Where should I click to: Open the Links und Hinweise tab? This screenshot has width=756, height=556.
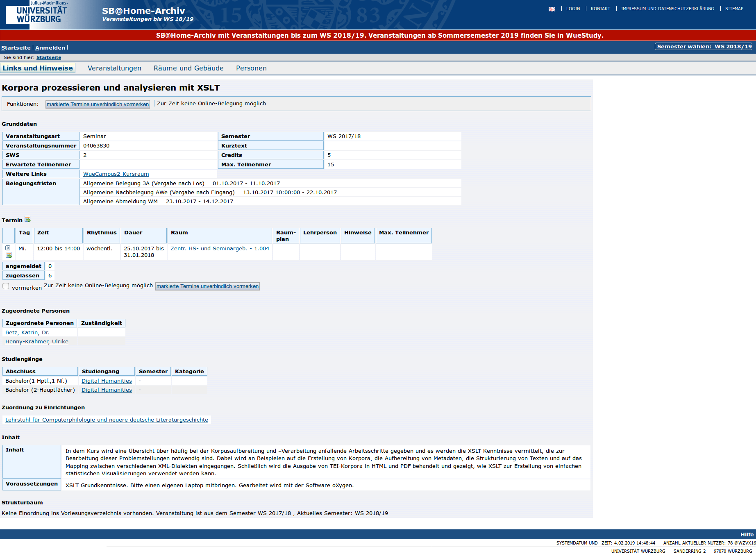(38, 68)
